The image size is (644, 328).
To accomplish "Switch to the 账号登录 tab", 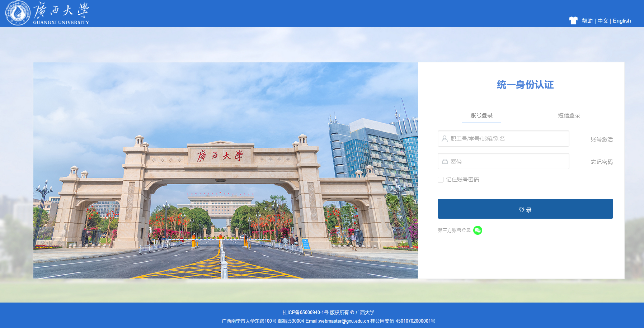I will click(481, 115).
